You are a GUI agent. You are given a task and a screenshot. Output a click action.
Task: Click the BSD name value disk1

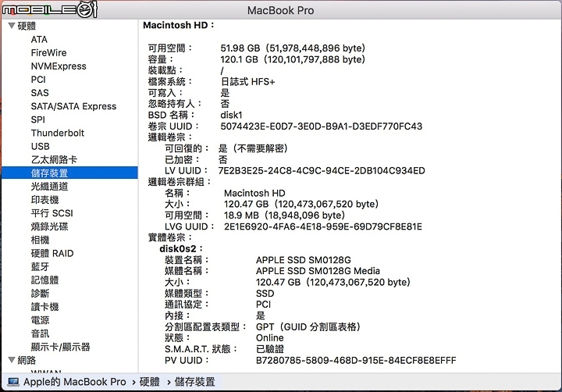(x=232, y=115)
